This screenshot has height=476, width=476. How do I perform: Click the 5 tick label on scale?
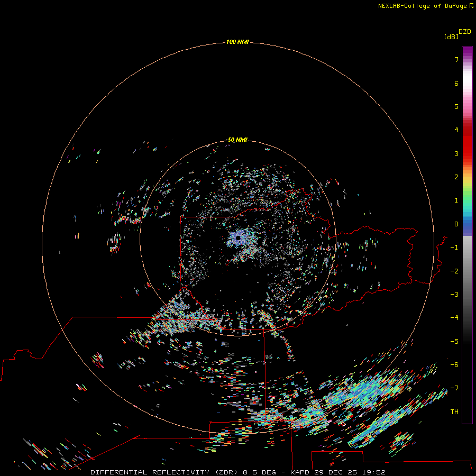tap(456, 106)
